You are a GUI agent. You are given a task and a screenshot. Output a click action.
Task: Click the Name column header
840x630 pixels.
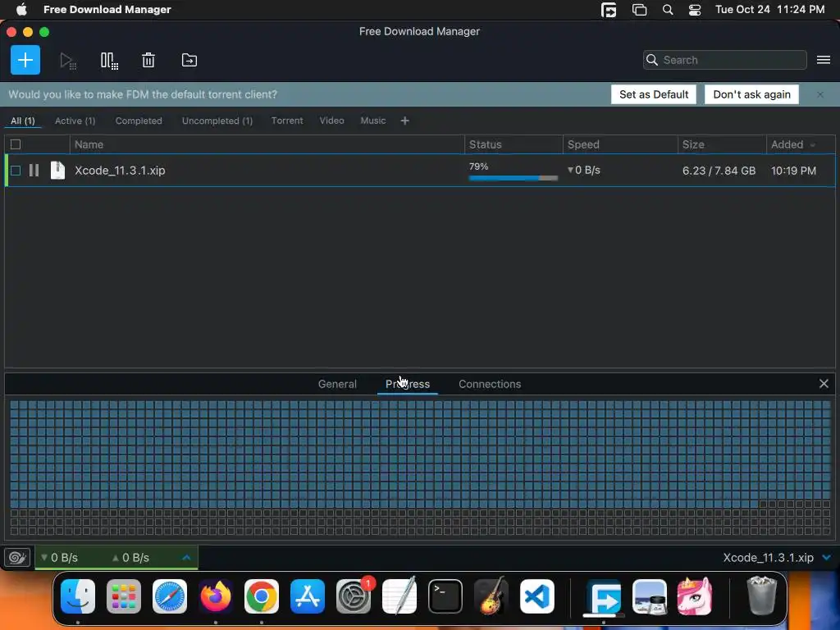[267, 144]
